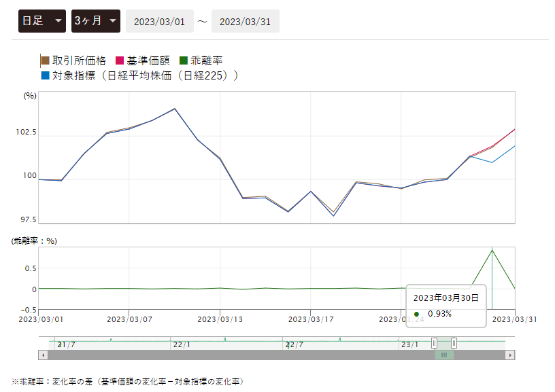Viewport: 555px width, 392px height.
Task: Click the blue 対象指標 legend square
Action: pos(45,75)
